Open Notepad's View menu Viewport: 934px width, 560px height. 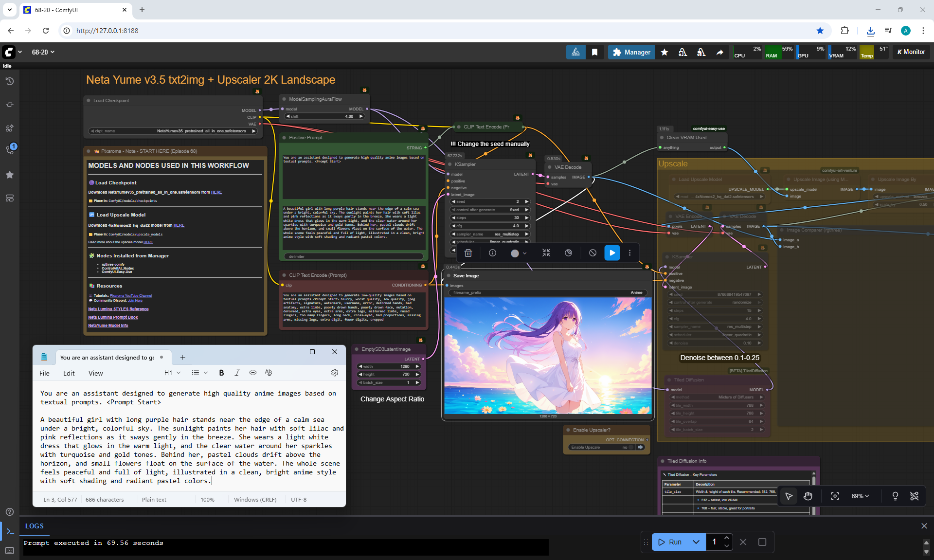tap(95, 373)
